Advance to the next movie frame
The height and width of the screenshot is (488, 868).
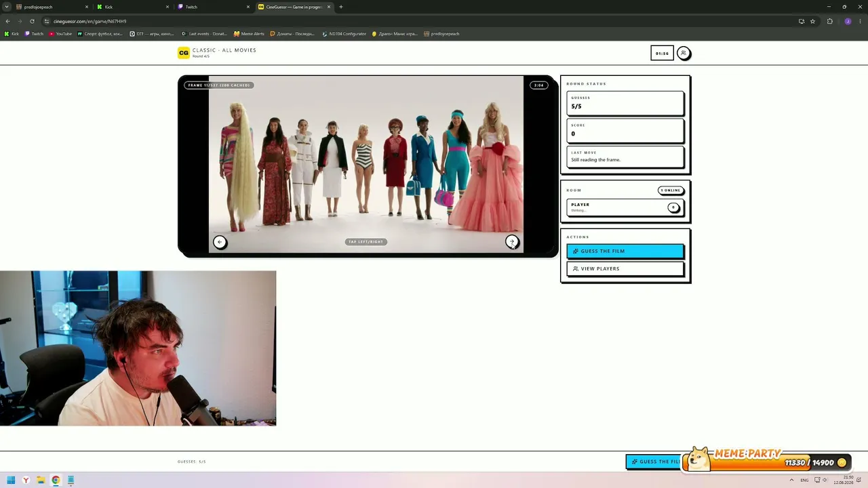(x=512, y=242)
